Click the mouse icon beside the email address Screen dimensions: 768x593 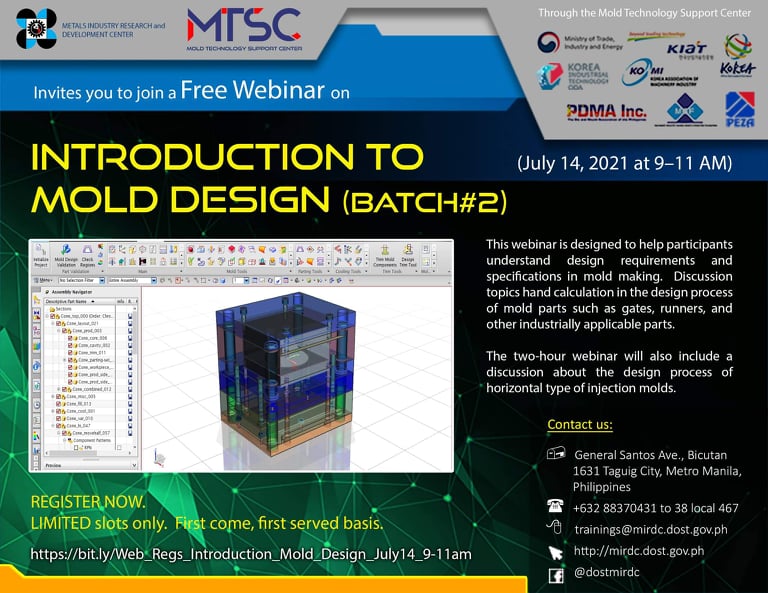[554, 527]
